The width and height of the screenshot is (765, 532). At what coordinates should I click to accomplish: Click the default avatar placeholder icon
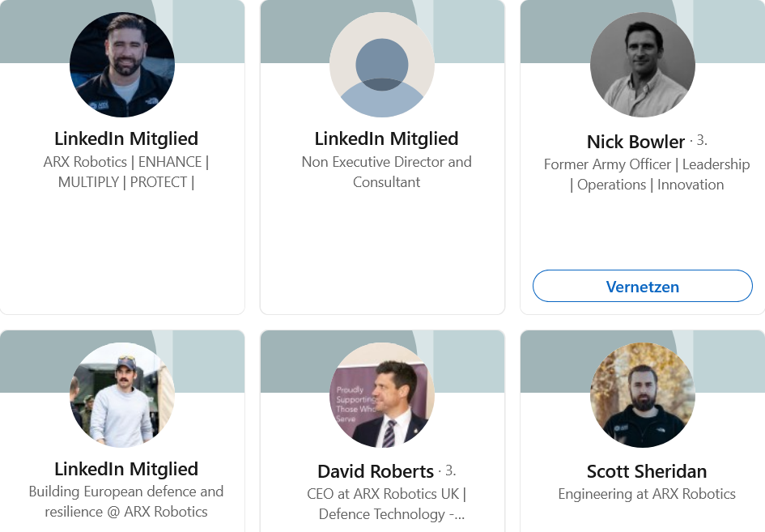pos(382,65)
